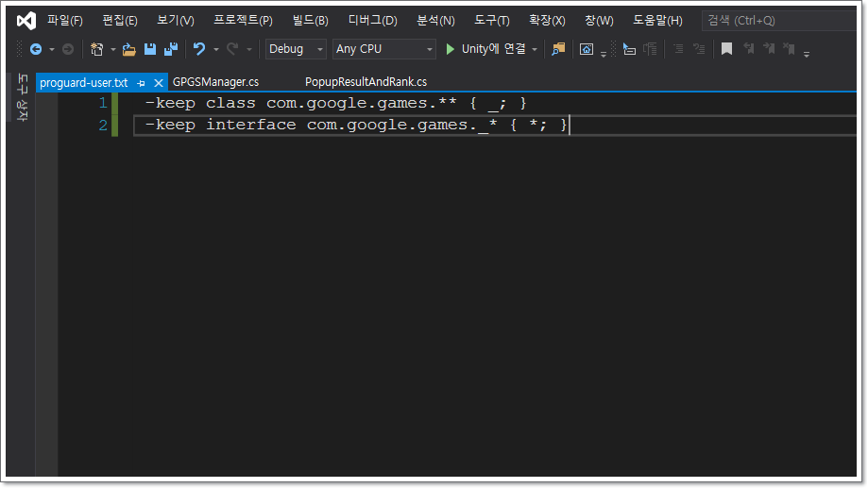Viewport: 868px width, 488px height.
Task: Open the Any CPU platform dropdown
Action: pyautogui.click(x=384, y=49)
